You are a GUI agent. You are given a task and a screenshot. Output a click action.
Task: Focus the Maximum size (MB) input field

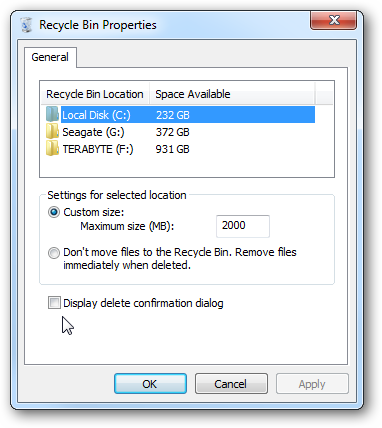point(243,226)
